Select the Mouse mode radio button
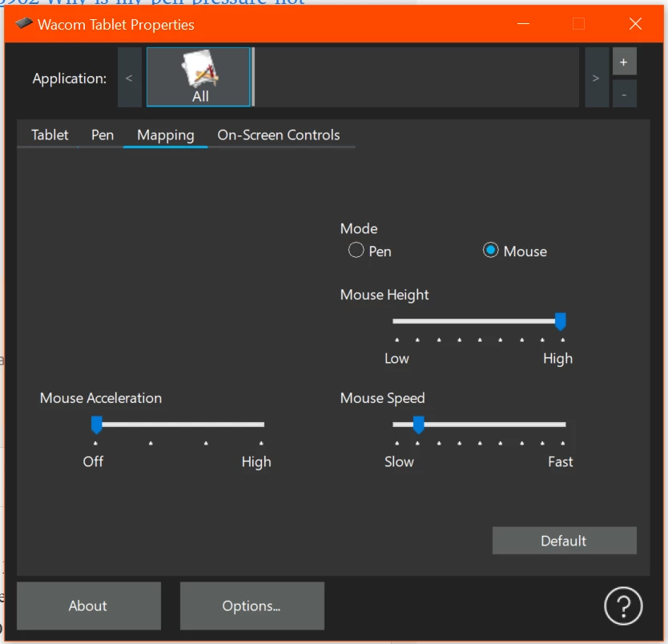668x644 pixels. tap(490, 251)
